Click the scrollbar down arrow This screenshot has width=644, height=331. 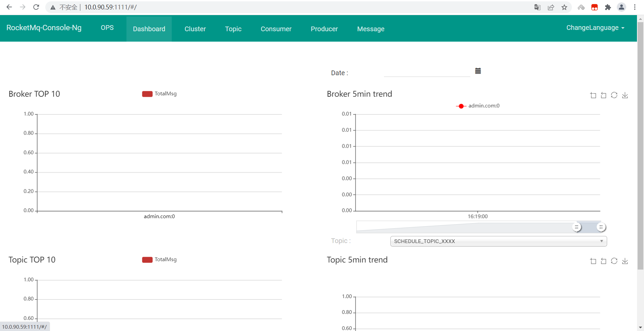tap(640, 327)
